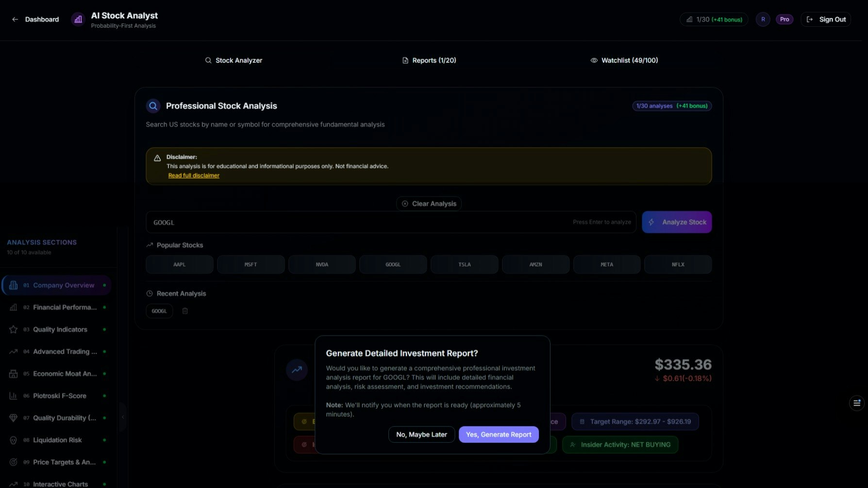Open Advanced Trading section

tap(57, 352)
